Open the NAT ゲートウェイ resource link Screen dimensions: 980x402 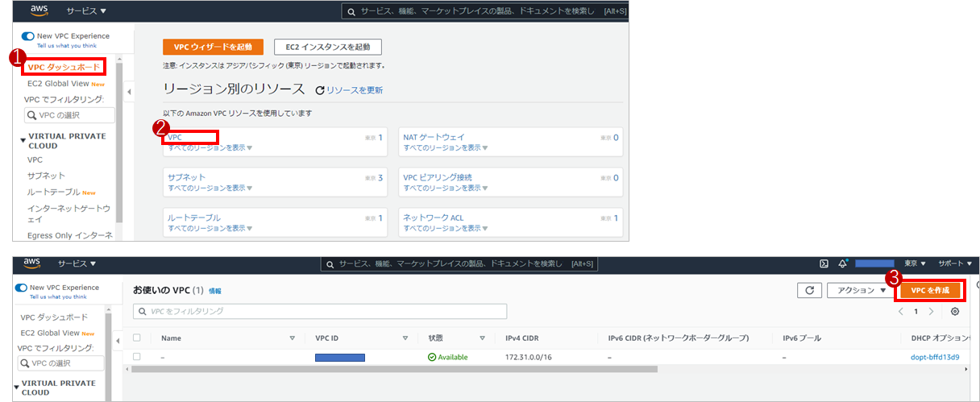pyautogui.click(x=434, y=138)
